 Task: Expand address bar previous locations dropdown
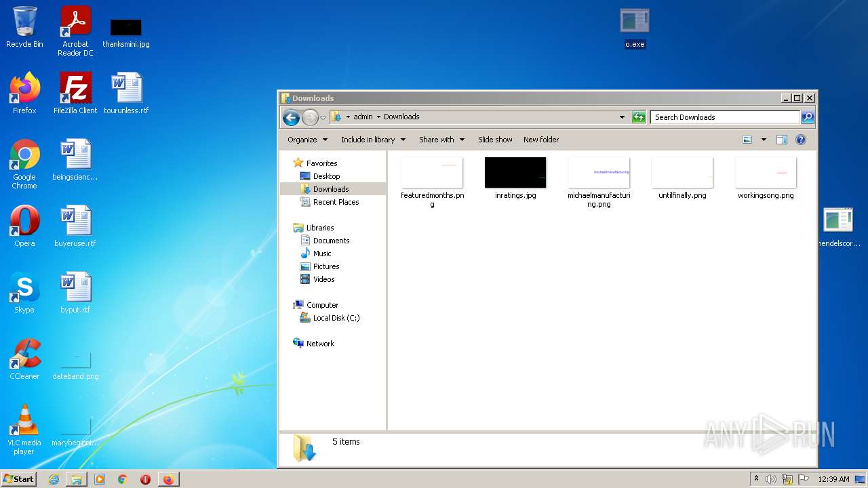point(622,117)
